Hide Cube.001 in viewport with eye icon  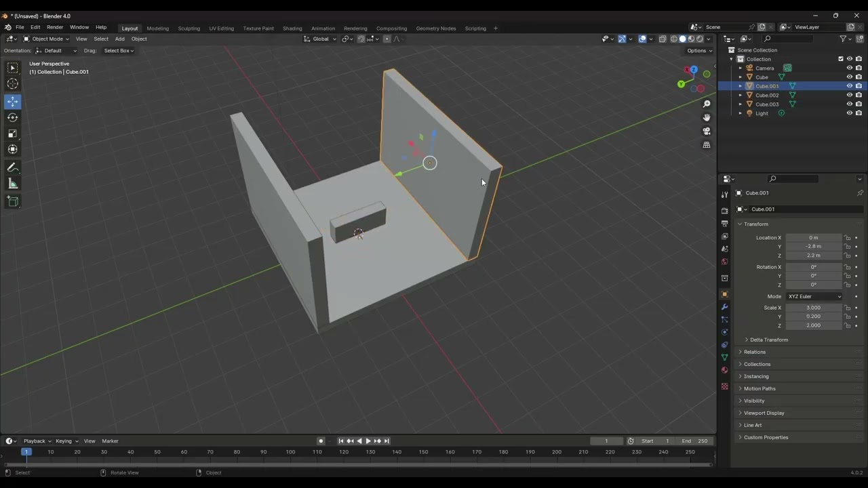click(x=849, y=86)
